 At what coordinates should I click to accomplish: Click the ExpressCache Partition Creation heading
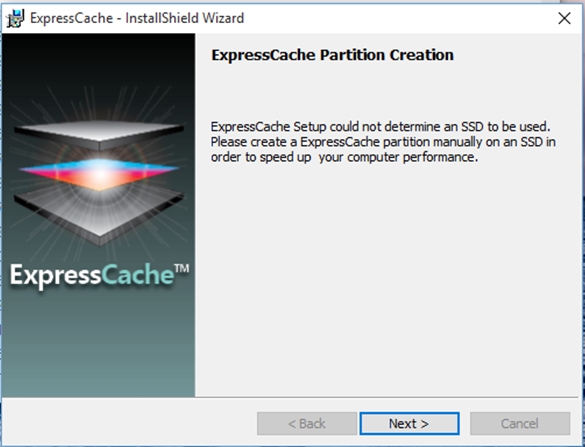coord(332,55)
